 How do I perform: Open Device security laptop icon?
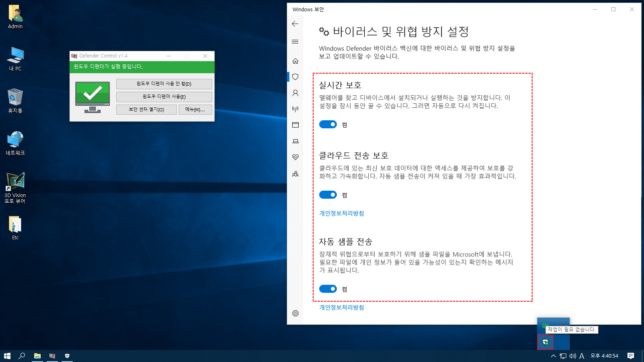point(295,141)
